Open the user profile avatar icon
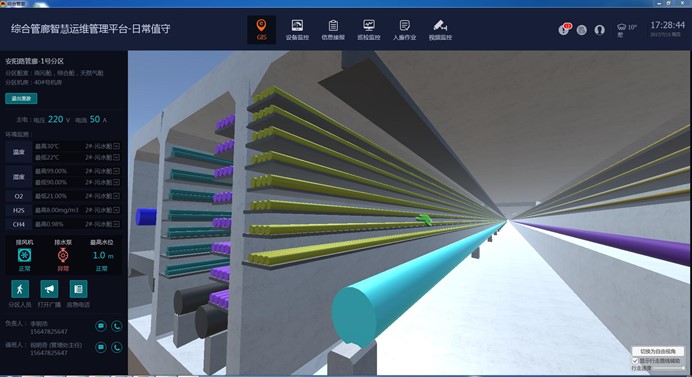Viewport: 692px width, 377px height. coord(599,30)
